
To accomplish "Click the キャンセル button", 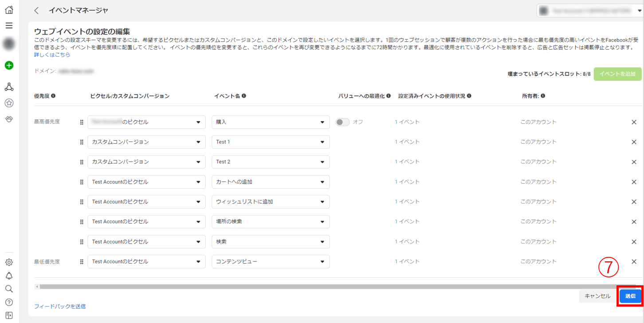I will click(x=597, y=296).
